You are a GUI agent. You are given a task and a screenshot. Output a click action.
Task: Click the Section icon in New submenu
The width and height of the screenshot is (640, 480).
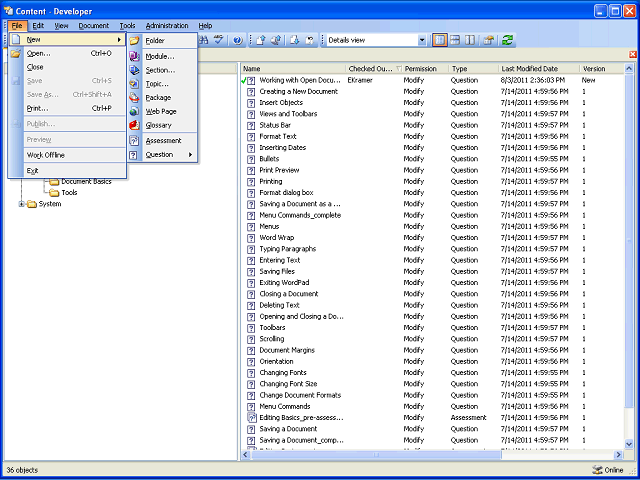(x=134, y=70)
